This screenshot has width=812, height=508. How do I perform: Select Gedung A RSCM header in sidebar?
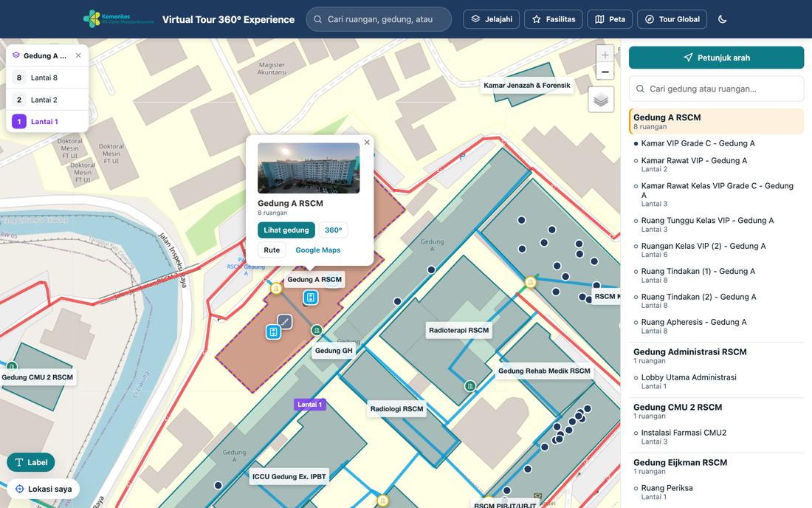(716, 121)
